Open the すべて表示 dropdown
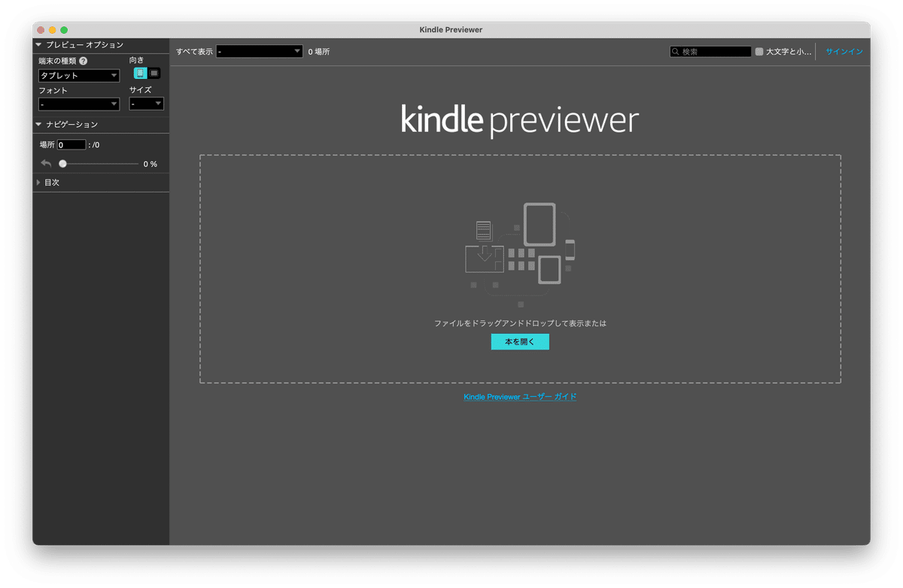Image resolution: width=903 pixels, height=588 pixels. (260, 52)
